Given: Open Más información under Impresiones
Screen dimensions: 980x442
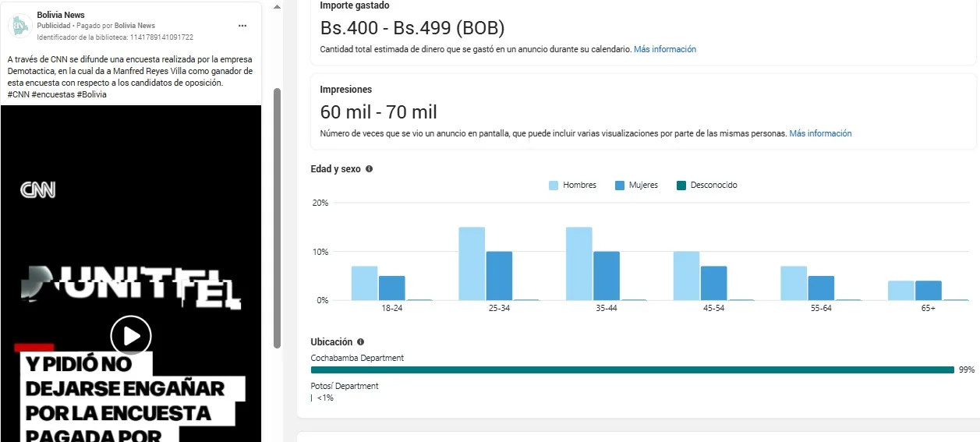Looking at the screenshot, I should [820, 133].
